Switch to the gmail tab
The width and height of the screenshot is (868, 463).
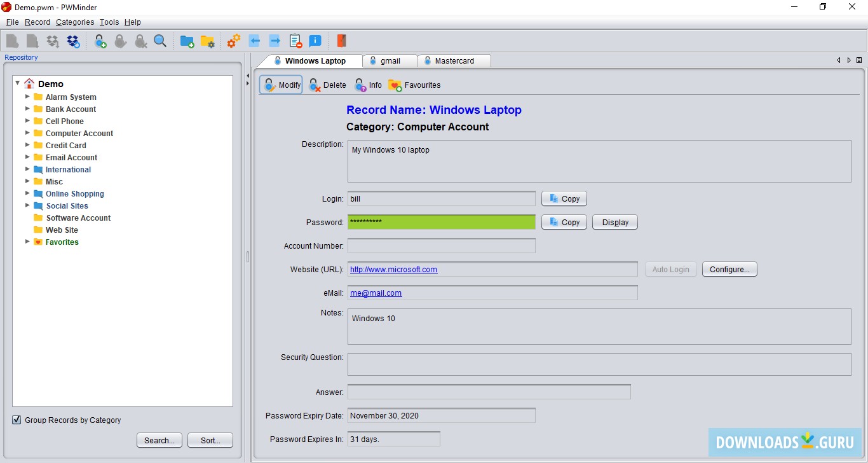point(390,61)
